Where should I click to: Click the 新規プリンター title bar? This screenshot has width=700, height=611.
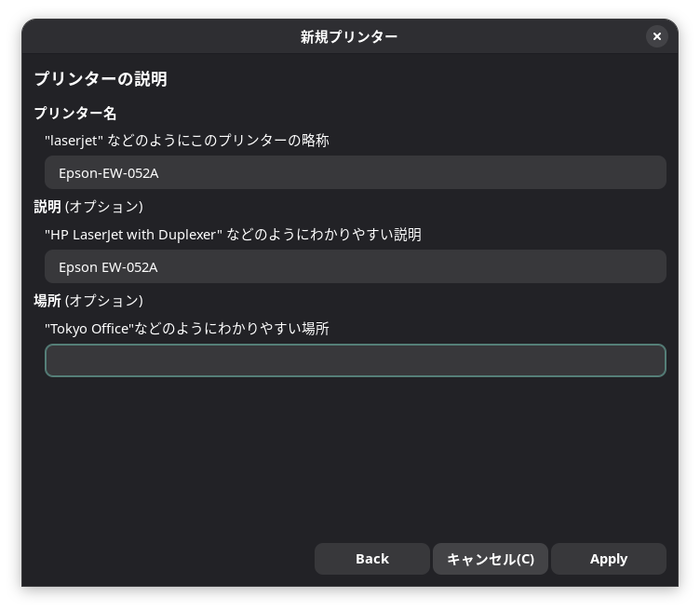click(x=349, y=36)
